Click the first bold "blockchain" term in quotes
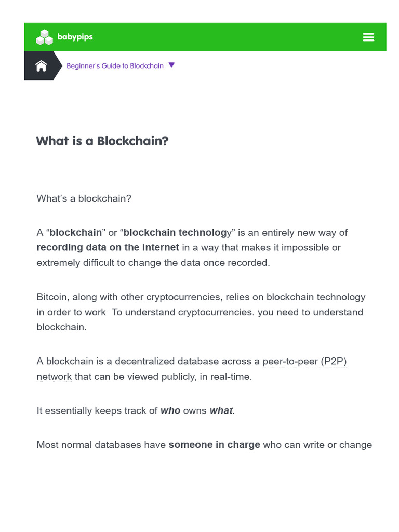 pyautogui.click(x=76, y=232)
